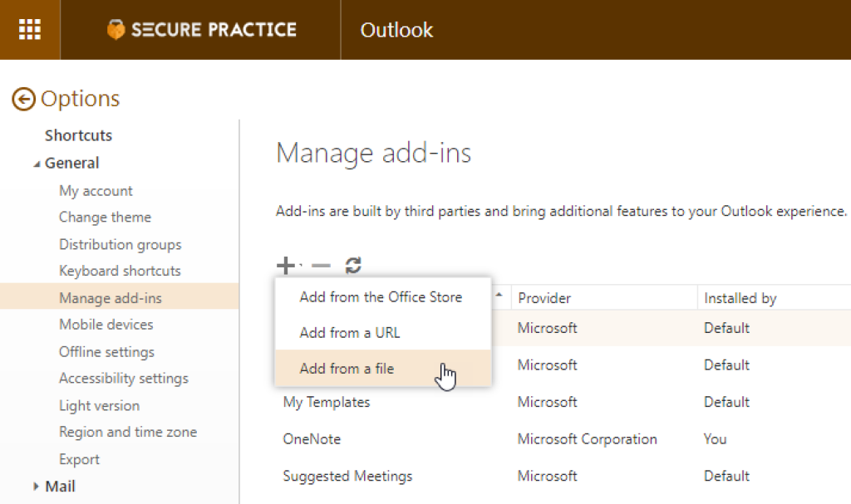Click the minus icon to remove an add-in
The width and height of the screenshot is (851, 504).
tap(319, 265)
